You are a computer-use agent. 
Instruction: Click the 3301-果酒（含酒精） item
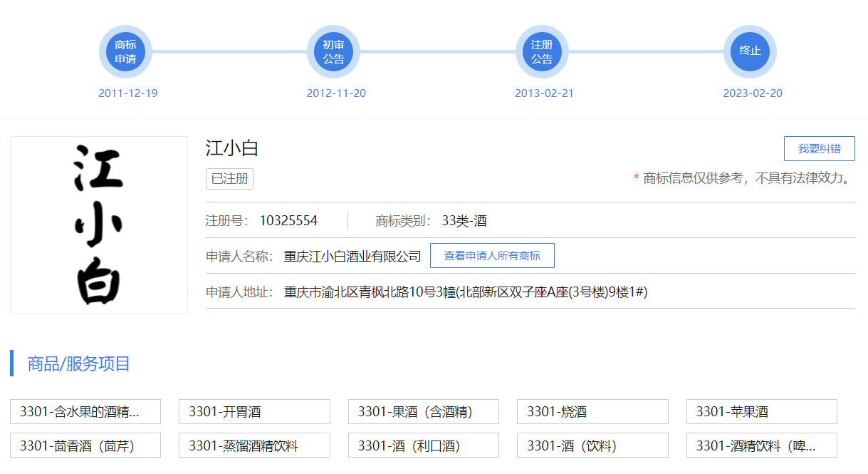(x=424, y=412)
